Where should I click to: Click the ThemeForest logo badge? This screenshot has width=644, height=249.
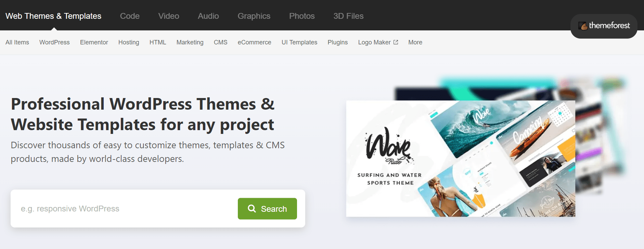pos(604,26)
